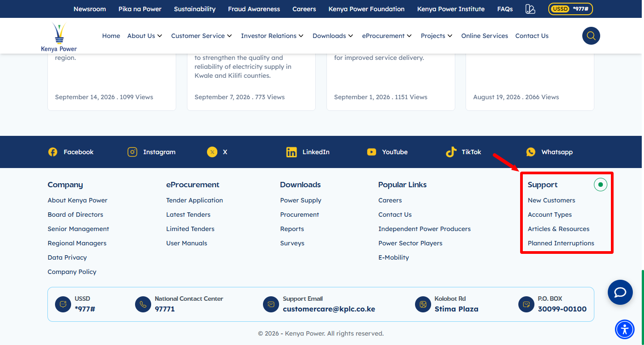The width and height of the screenshot is (644, 345).
Task: Open the Power Sector Players link
Action: coord(410,243)
